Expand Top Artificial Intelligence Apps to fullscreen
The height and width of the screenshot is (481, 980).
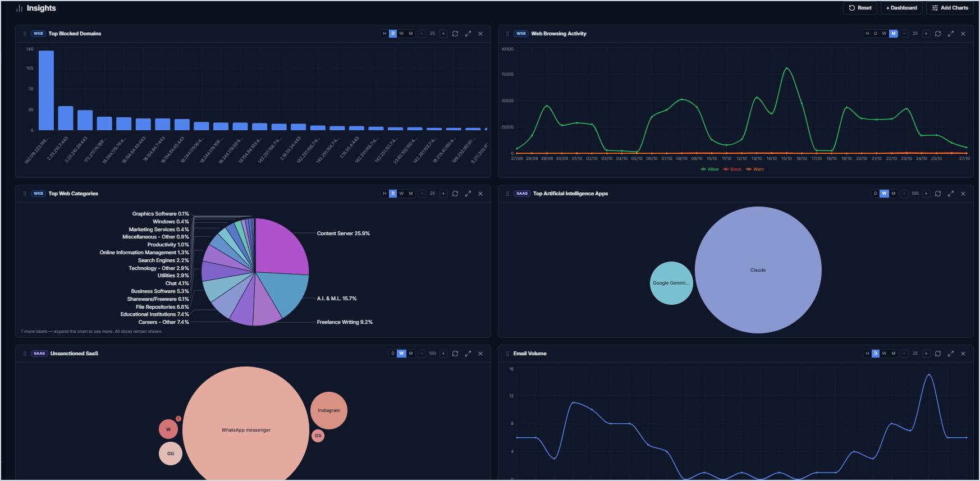tap(951, 194)
